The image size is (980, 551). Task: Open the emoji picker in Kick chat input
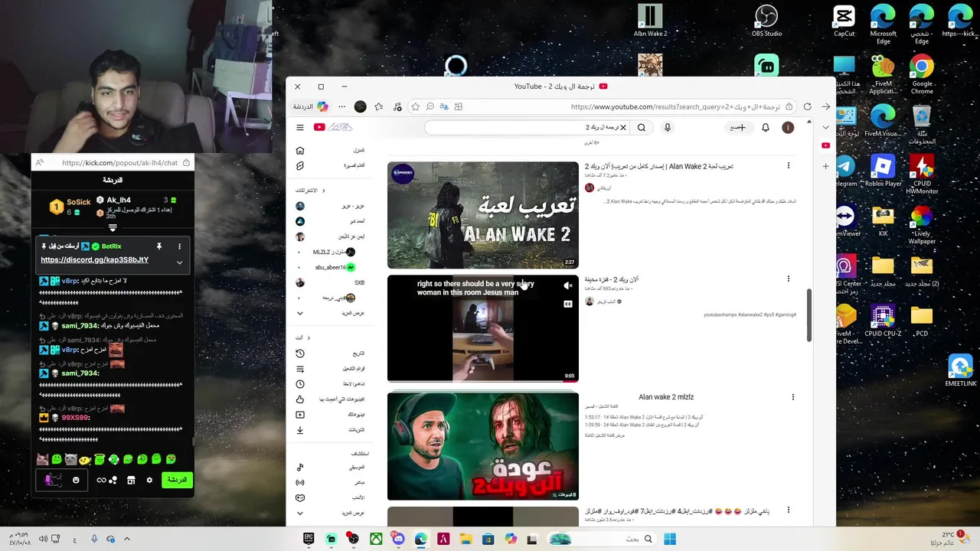[x=76, y=481]
